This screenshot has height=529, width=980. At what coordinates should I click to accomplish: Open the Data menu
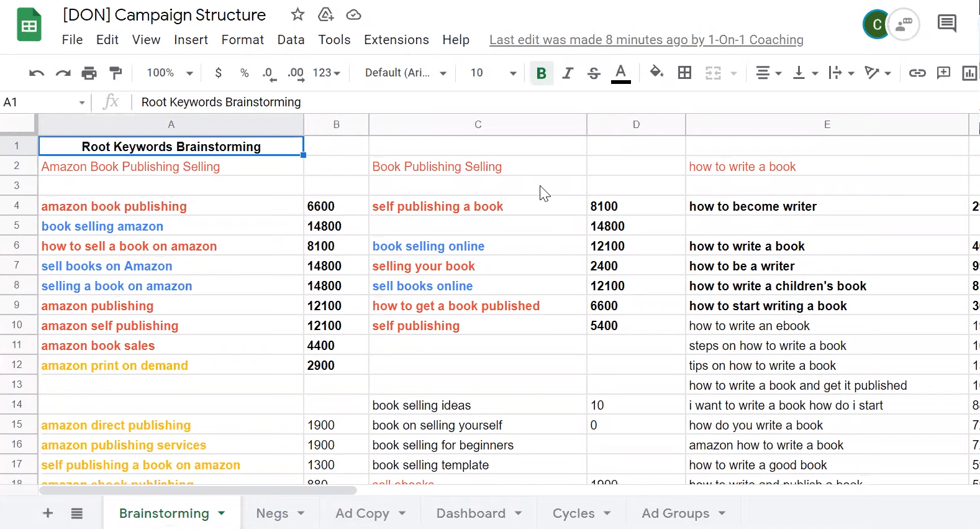(291, 40)
